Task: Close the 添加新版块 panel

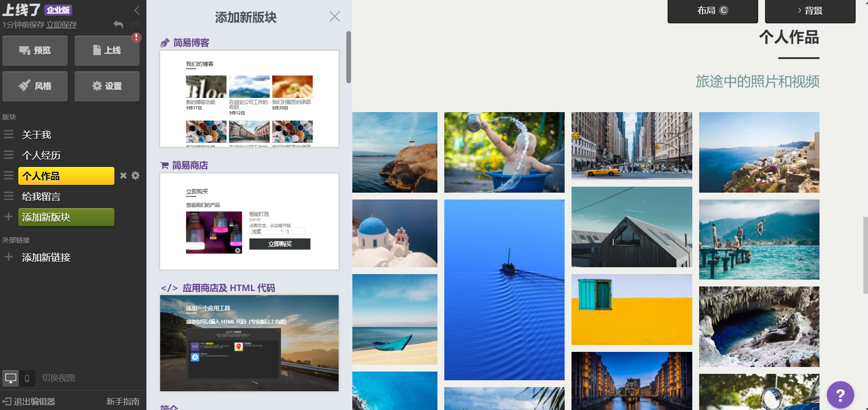Action: point(334,16)
